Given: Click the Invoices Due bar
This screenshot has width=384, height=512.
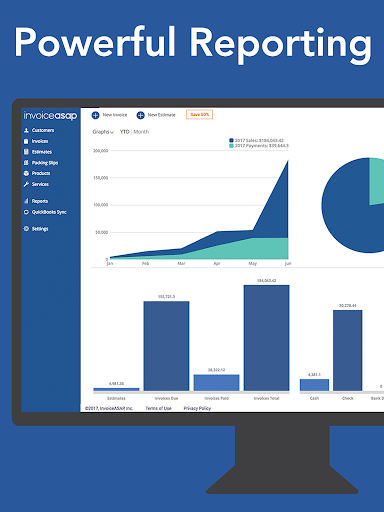Looking at the screenshot, I should click(x=166, y=346).
